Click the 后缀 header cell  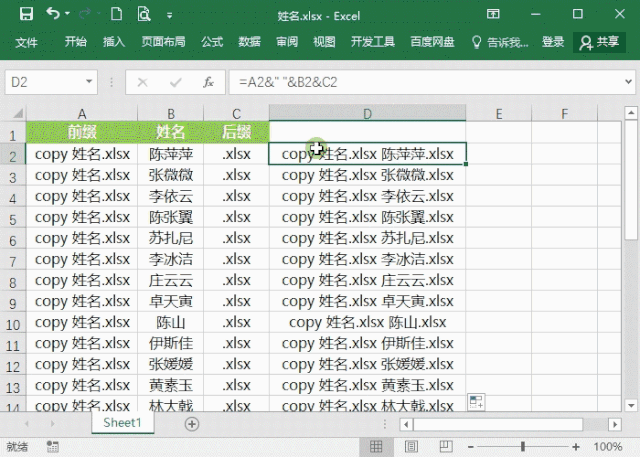point(236,132)
